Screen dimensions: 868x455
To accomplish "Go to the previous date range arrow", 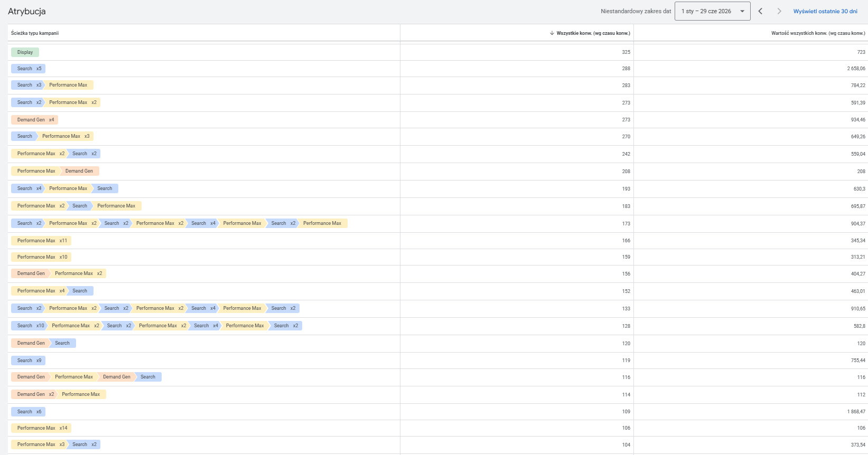I will pos(760,11).
